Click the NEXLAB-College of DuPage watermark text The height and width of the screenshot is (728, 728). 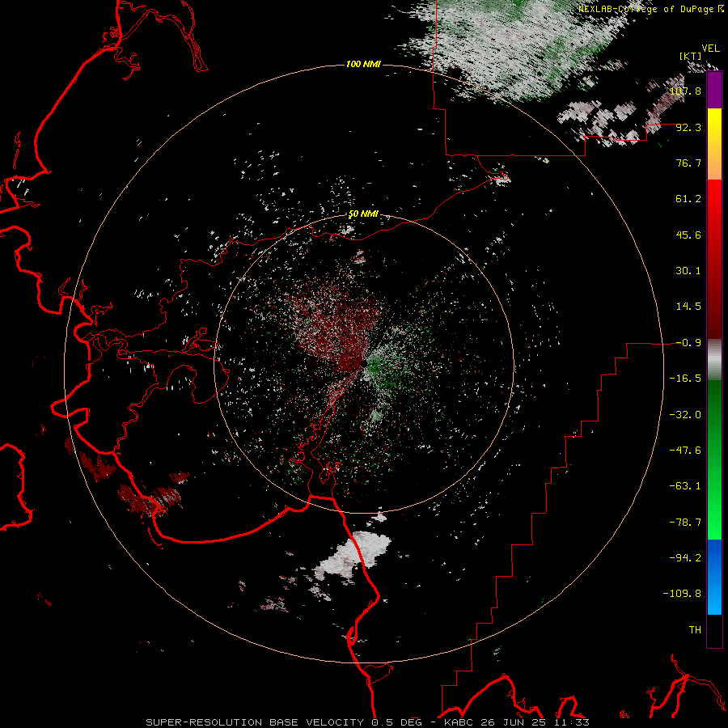pyautogui.click(x=650, y=9)
